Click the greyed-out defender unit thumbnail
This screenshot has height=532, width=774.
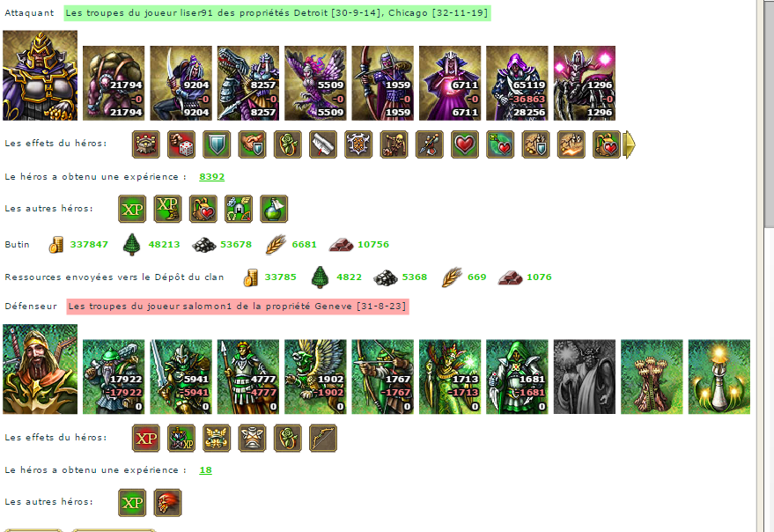coord(585,376)
